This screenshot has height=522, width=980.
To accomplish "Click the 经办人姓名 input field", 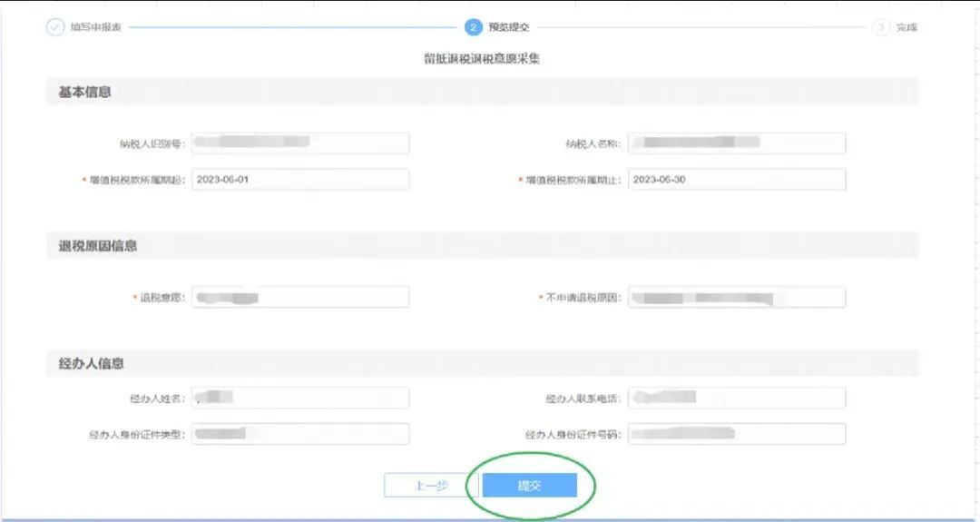I will [x=300, y=398].
